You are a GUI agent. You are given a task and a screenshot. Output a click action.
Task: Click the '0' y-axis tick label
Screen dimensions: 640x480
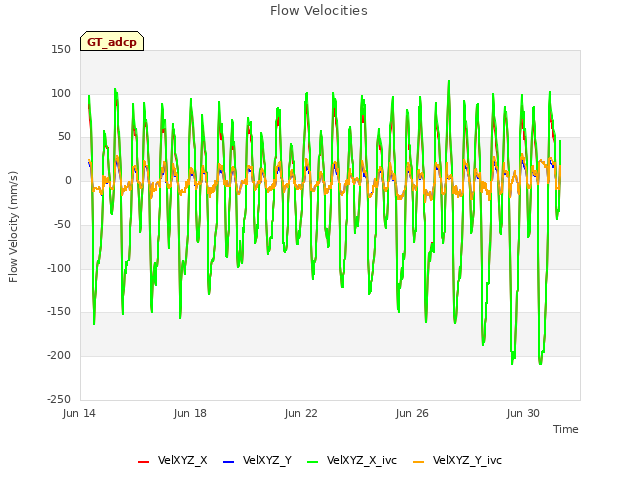click(68, 180)
